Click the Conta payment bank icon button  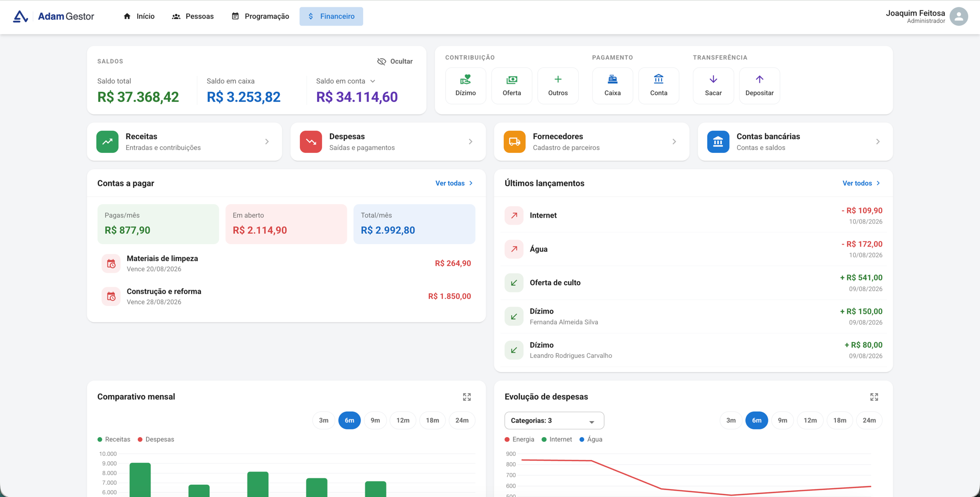[659, 86]
